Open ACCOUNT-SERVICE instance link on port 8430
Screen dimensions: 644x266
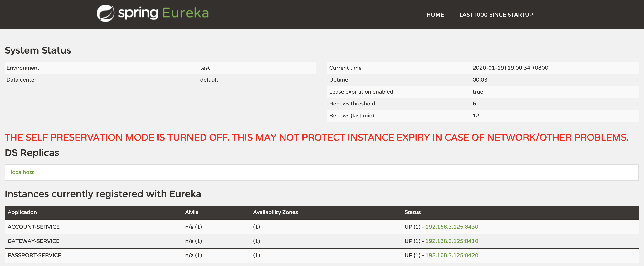point(451,227)
